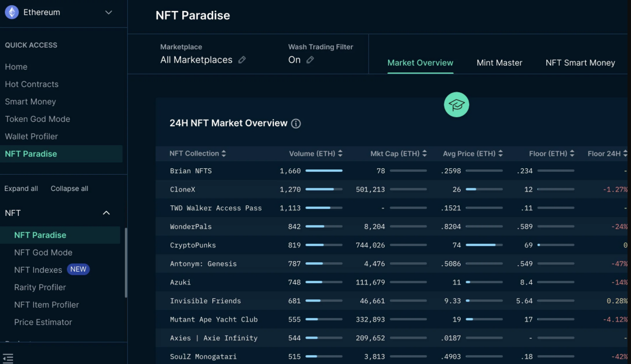Click Mutant Ape Yacht Club volume 555
This screenshot has width=631, height=364.
point(295,320)
